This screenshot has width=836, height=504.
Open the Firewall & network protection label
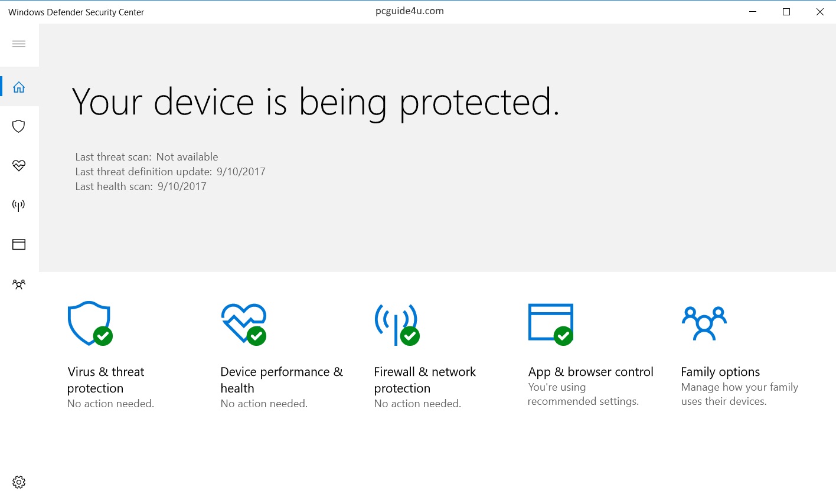click(424, 380)
